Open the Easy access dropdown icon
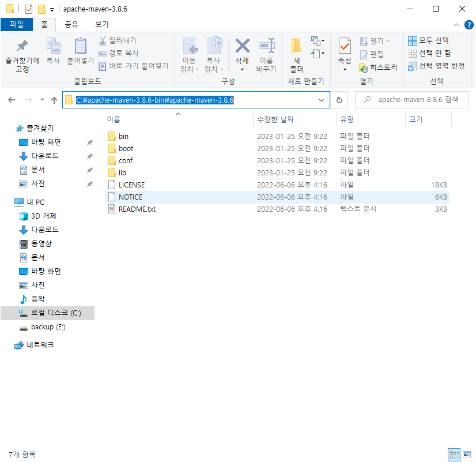 [x=318, y=54]
